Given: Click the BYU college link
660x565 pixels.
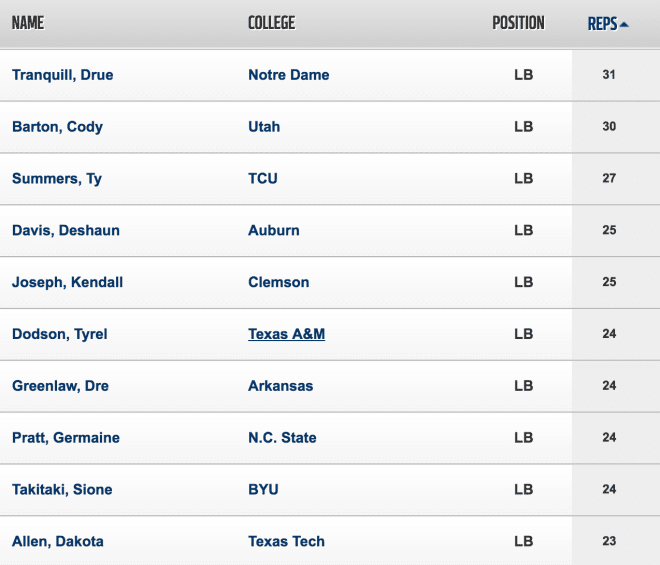Looking at the screenshot, I should (x=263, y=489).
